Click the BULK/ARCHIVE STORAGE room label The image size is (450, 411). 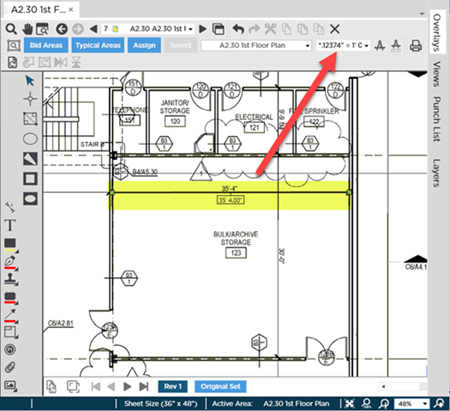(236, 238)
